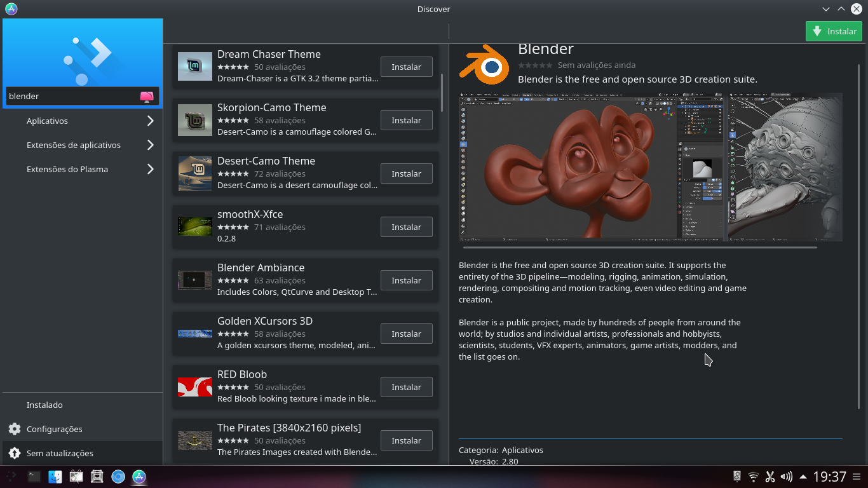Install smoothX-Xfce
868x488 pixels.
point(407,227)
